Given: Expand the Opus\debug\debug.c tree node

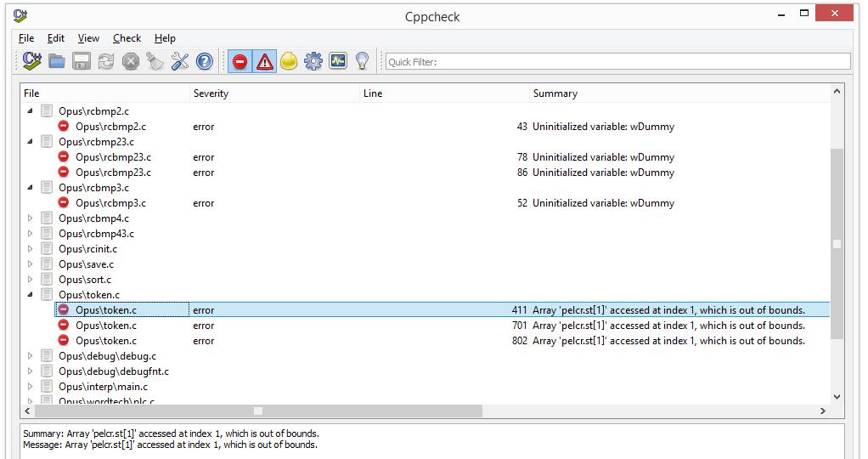Looking at the screenshot, I should tap(30, 356).
